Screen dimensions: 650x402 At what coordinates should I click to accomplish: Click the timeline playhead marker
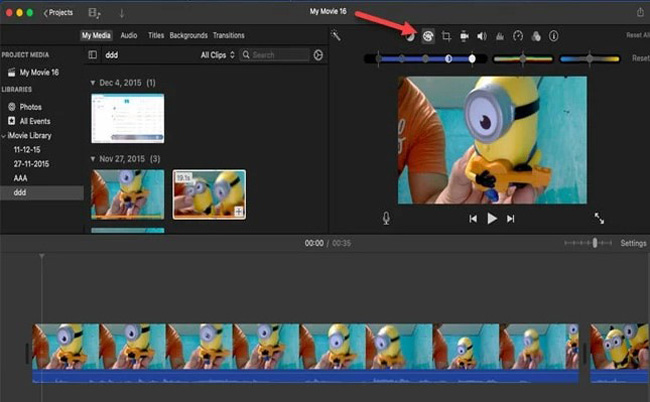tap(42, 257)
